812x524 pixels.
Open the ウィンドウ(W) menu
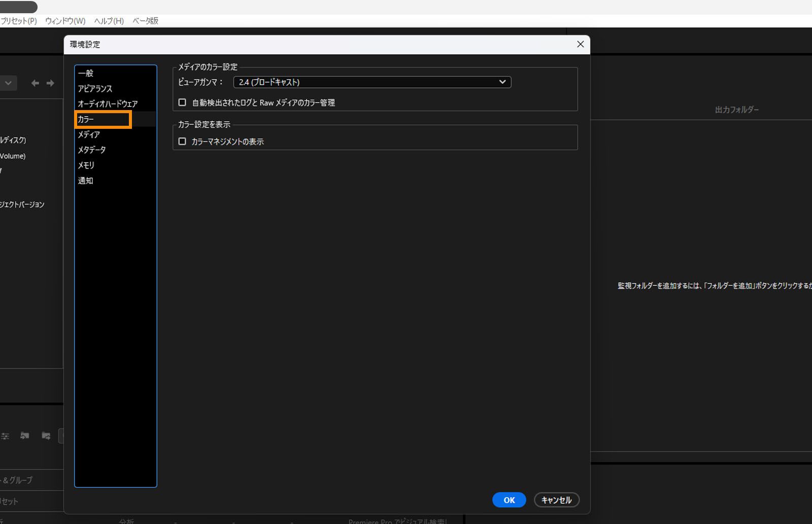[x=65, y=21]
